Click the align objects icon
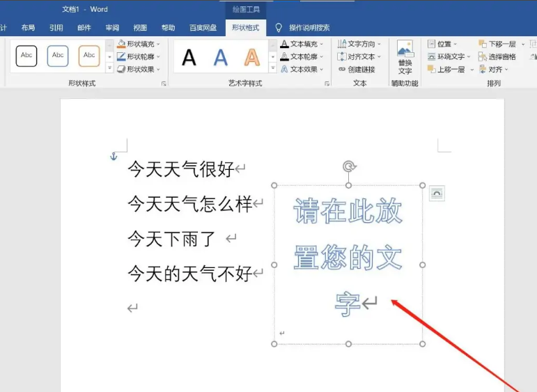Image resolution: width=537 pixels, height=392 pixels. (x=483, y=70)
